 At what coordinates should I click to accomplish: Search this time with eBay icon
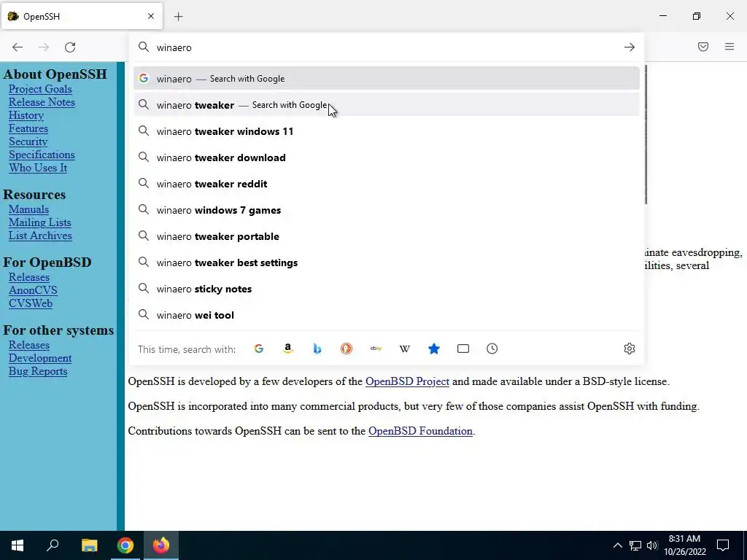376,349
